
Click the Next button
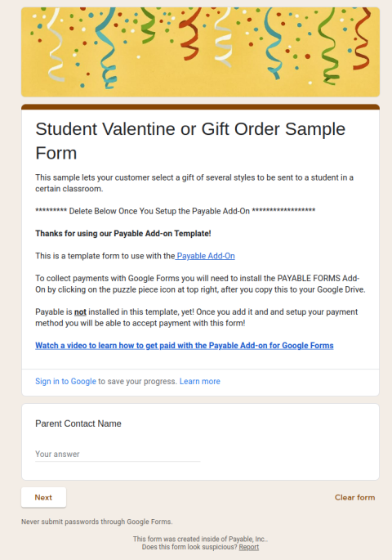point(43,498)
